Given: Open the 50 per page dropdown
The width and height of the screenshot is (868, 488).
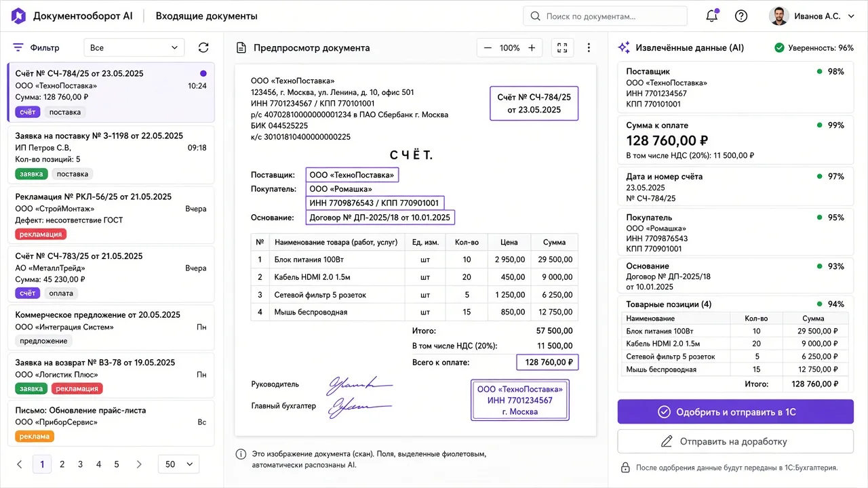Looking at the screenshot, I should pos(178,464).
